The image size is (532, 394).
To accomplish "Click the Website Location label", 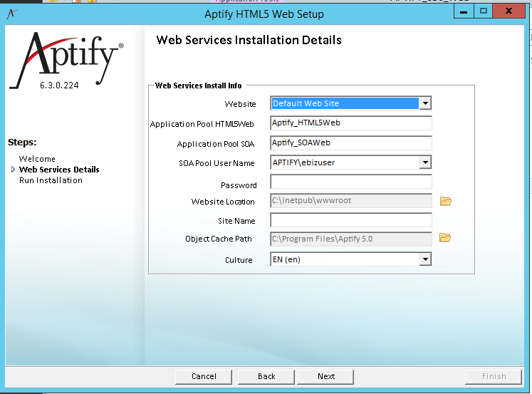I will [223, 202].
